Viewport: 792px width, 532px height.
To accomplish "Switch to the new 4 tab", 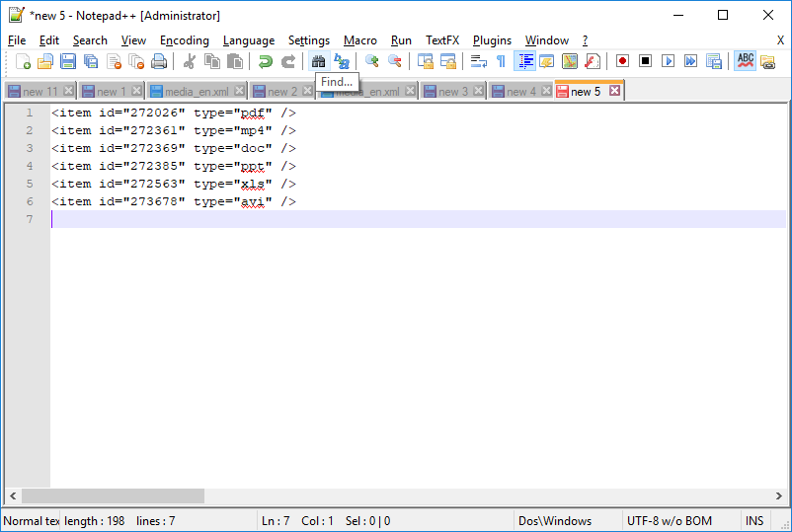I will pos(520,92).
